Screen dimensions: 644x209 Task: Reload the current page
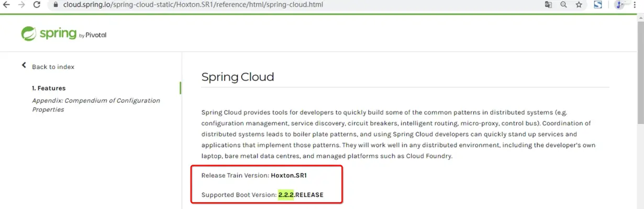pos(37,5)
